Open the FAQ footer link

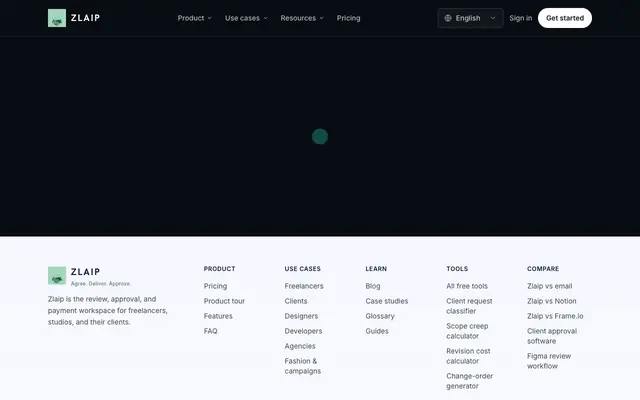pyautogui.click(x=211, y=331)
